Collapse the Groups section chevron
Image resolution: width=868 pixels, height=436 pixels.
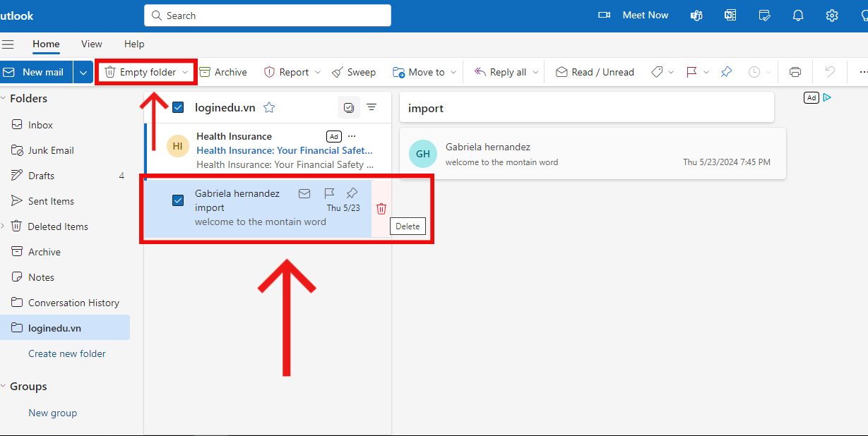click(x=3, y=387)
